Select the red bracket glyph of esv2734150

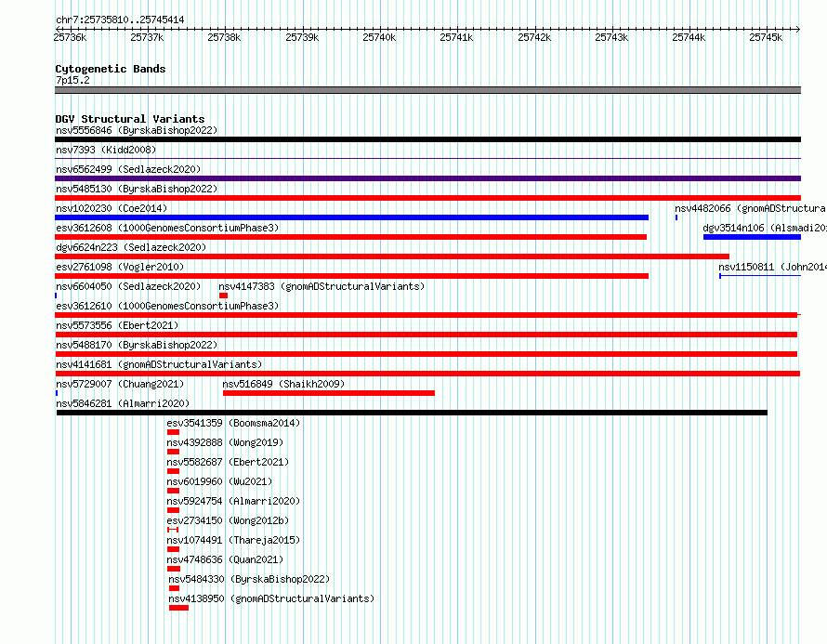point(173,530)
